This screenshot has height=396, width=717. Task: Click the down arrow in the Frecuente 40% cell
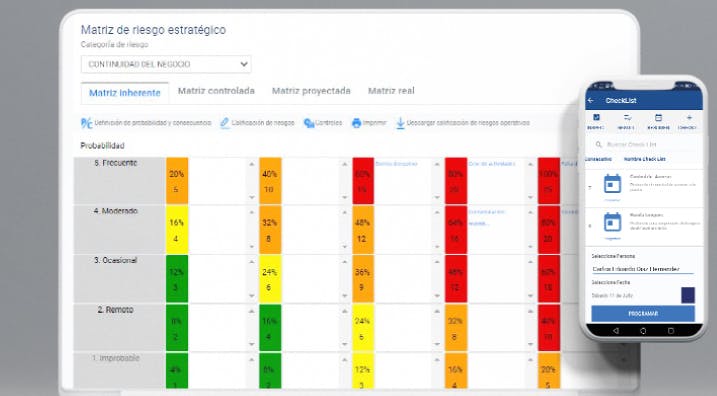point(345,197)
